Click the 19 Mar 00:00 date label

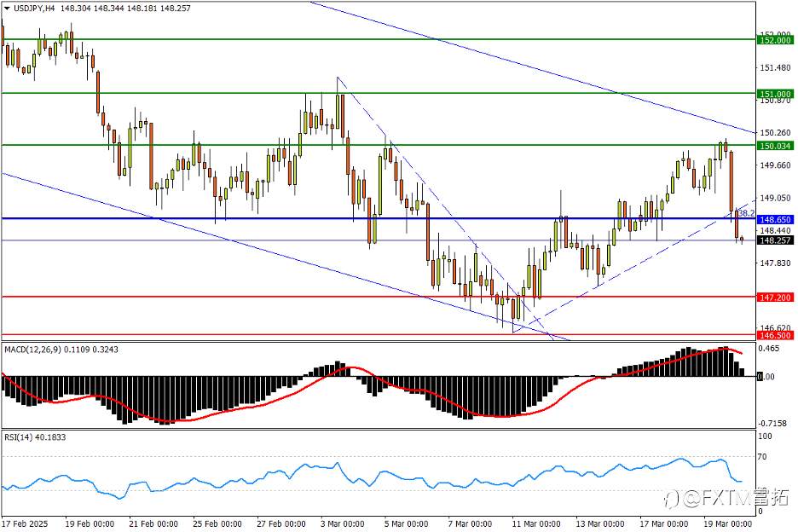coord(728,523)
